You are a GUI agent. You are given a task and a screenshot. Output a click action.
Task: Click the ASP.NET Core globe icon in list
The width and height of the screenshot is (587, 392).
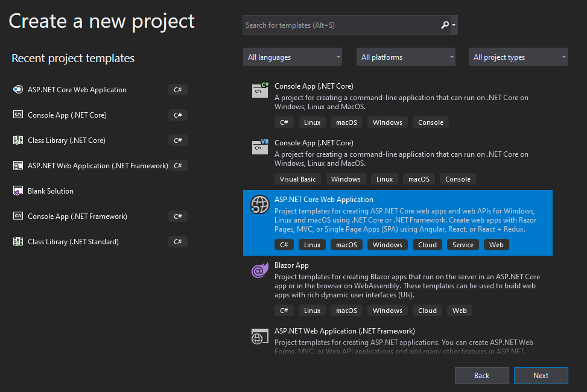(x=260, y=205)
